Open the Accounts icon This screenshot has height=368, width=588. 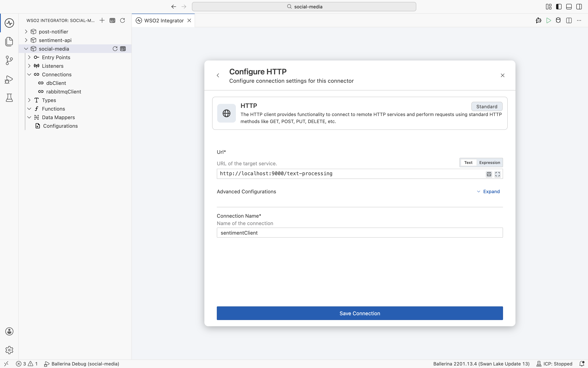(x=9, y=331)
